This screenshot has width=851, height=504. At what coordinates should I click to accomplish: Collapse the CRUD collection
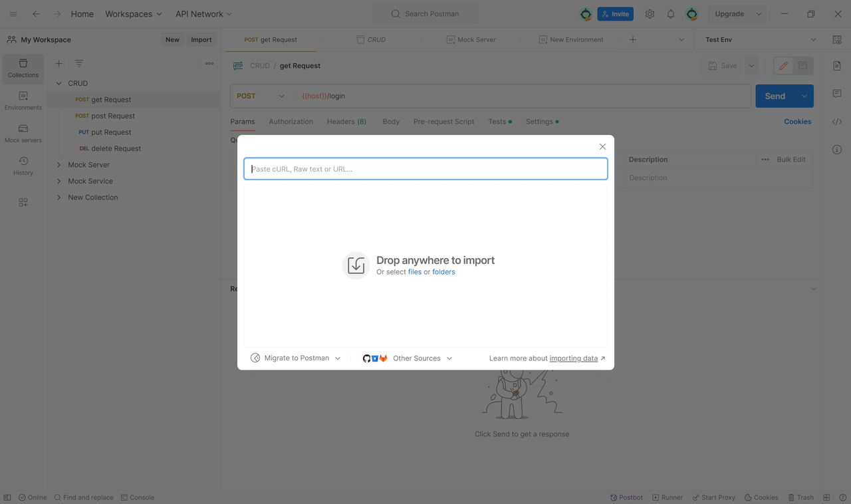tap(59, 83)
